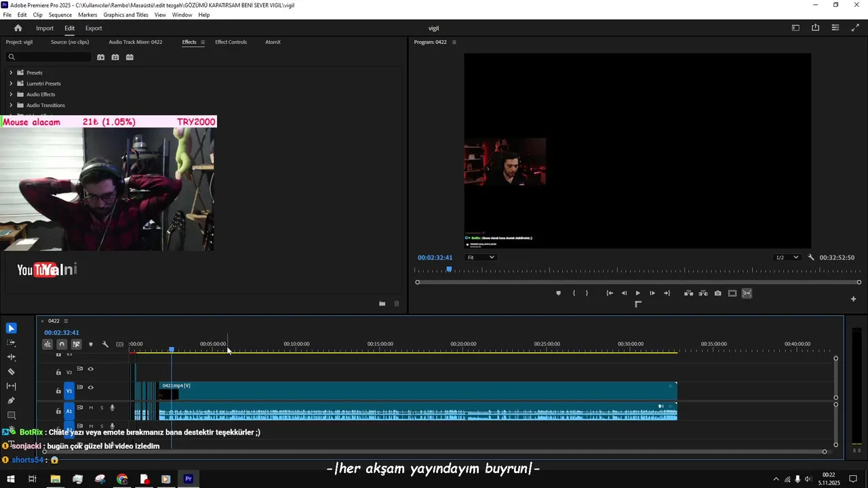868x488 pixels.
Task: Expand the Lumetri Presets folder
Action: [11, 83]
